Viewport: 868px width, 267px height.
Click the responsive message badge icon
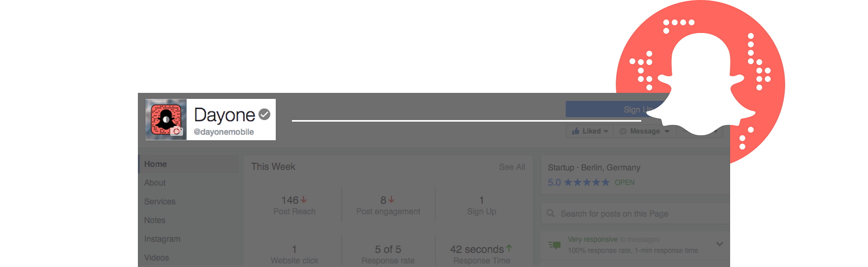pyautogui.click(x=555, y=245)
